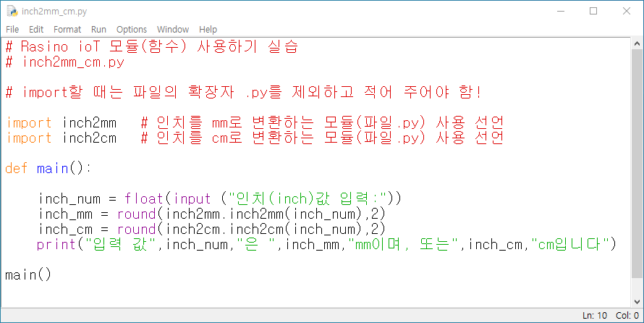Click the Python file icon in title bar
This screenshot has width=644, height=323.
[12, 11]
